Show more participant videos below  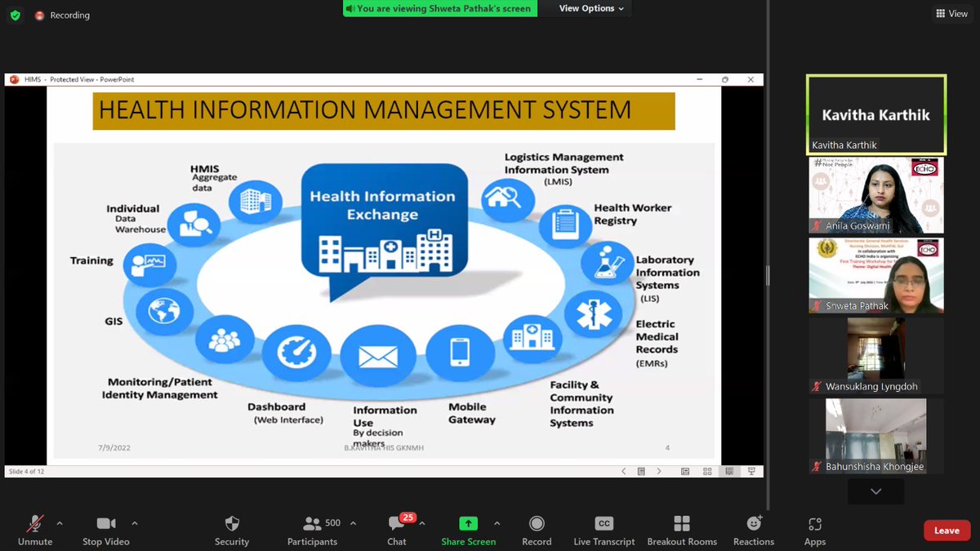point(875,491)
